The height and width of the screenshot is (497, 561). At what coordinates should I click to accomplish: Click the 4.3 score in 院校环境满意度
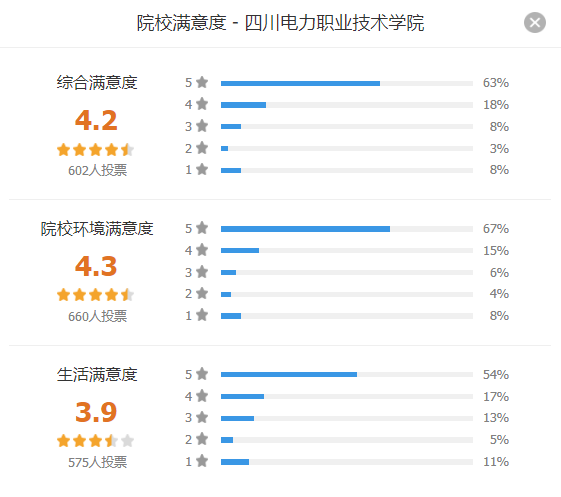(96, 267)
